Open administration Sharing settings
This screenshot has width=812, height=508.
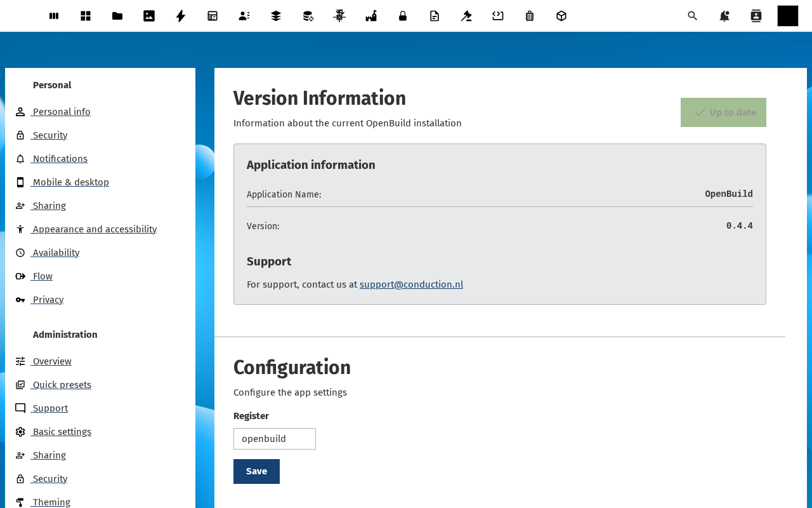click(x=49, y=455)
